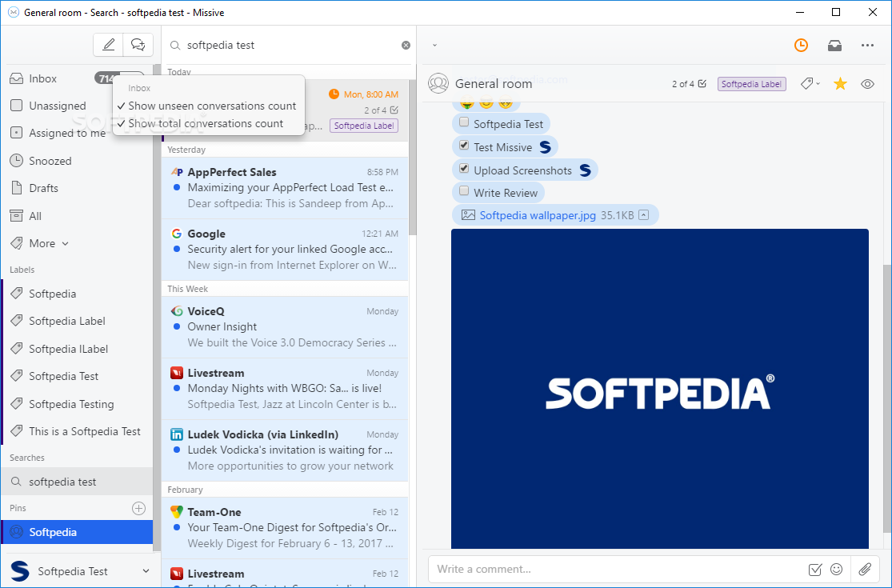
Task: Click the orange star to unstar conversation
Action: [x=840, y=84]
